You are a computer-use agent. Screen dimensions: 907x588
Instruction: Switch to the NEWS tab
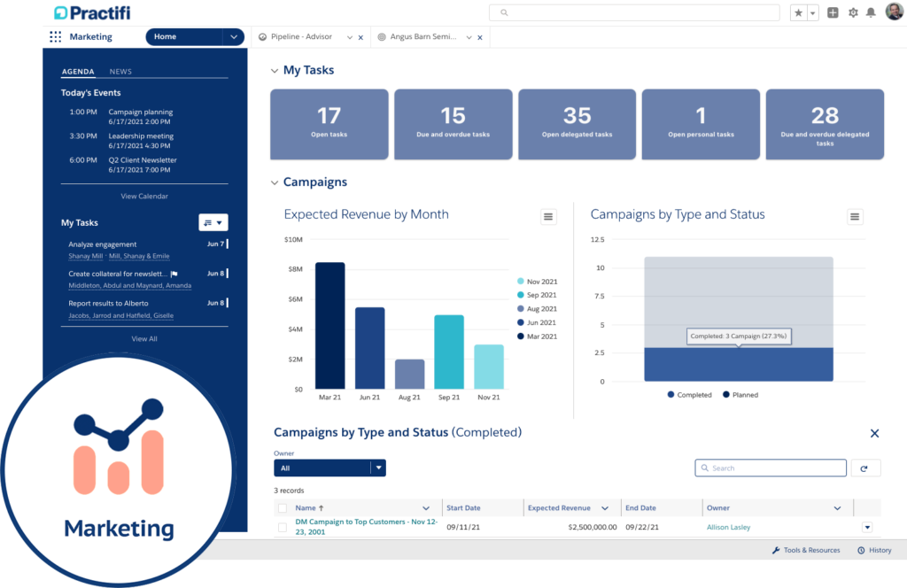point(120,72)
